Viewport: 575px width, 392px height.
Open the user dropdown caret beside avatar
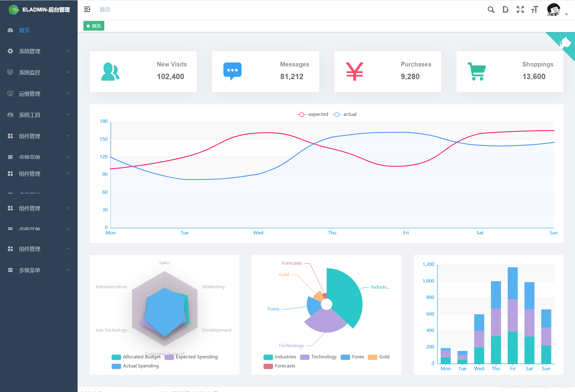tap(566, 14)
